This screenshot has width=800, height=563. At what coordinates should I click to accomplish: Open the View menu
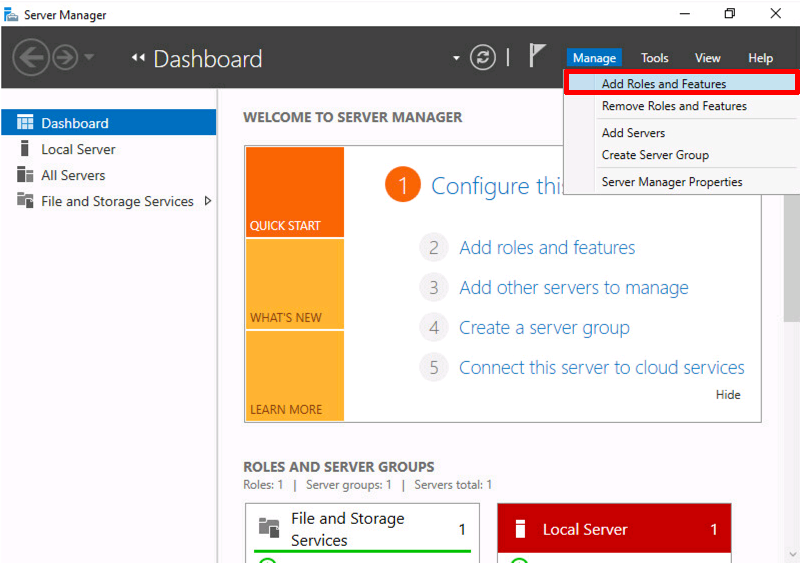[708, 58]
